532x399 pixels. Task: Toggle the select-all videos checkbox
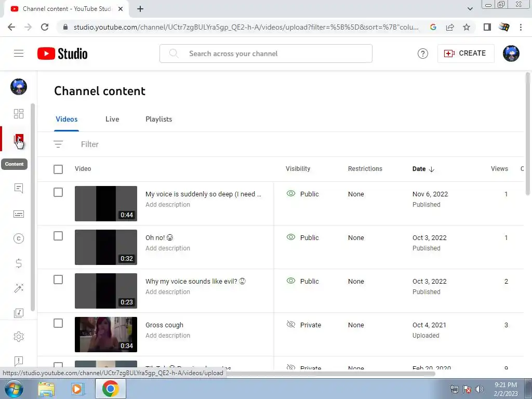[58, 169]
